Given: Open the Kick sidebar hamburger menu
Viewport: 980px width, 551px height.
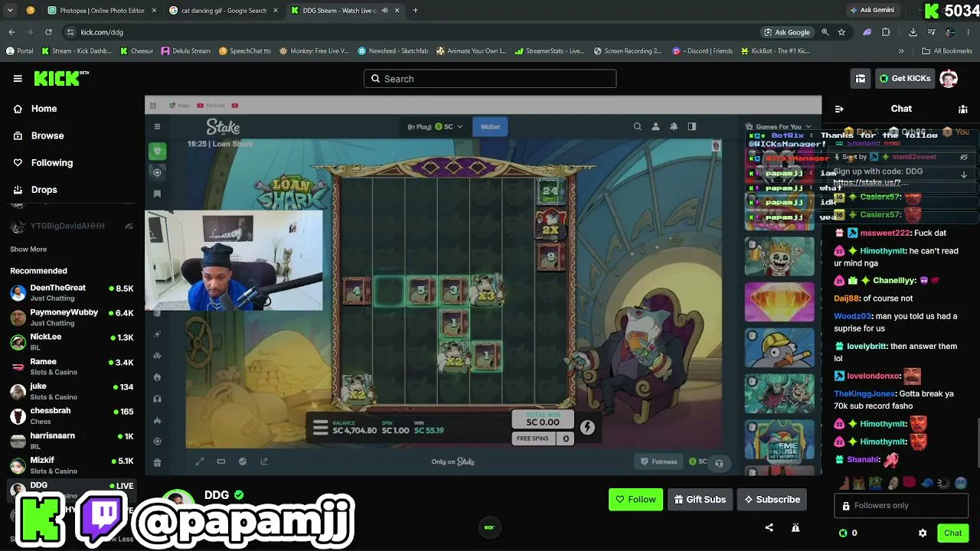Looking at the screenshot, I should click(18, 78).
